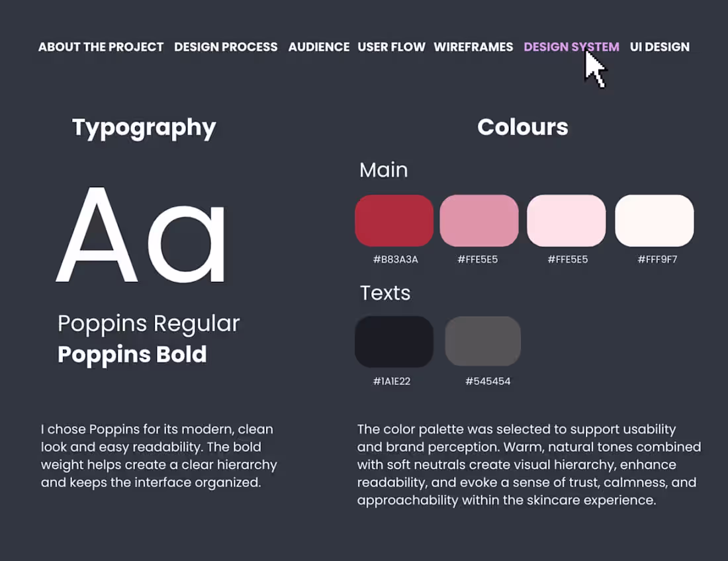Go to the WIREFRAMES section
This screenshot has height=561, width=728.
click(473, 47)
